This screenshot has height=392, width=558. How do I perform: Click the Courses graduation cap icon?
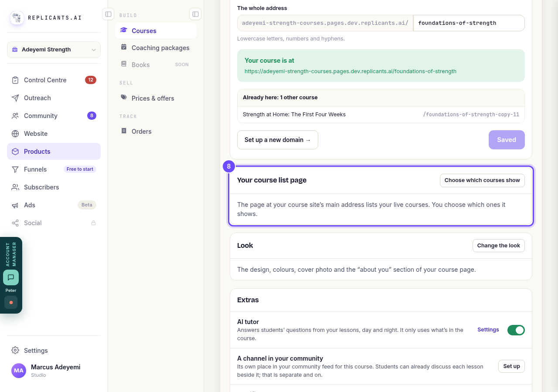pos(124,30)
